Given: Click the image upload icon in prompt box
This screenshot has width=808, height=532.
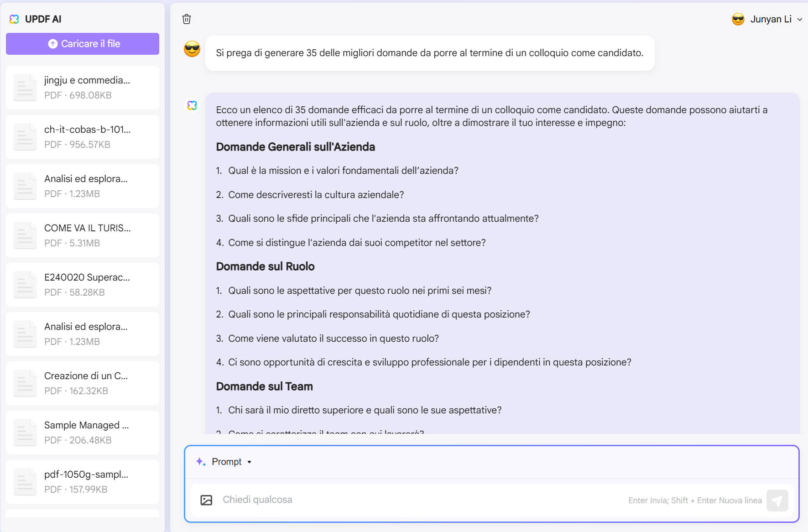Looking at the screenshot, I should click(x=206, y=500).
